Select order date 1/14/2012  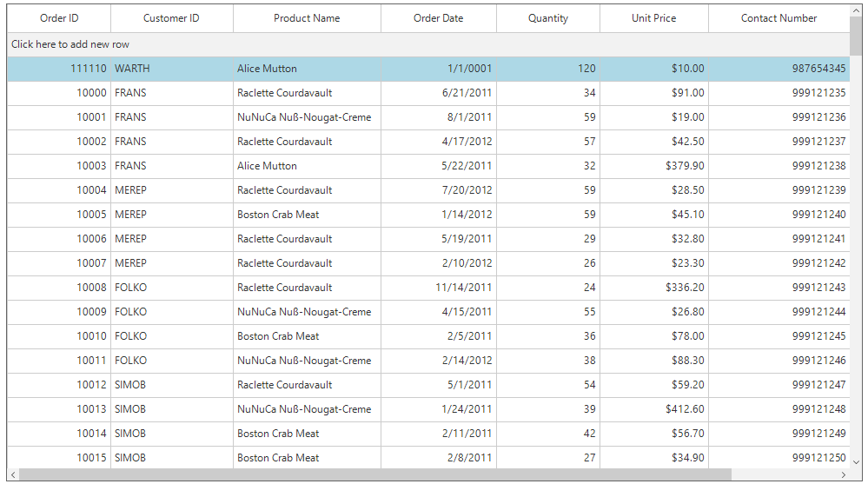pyautogui.click(x=439, y=215)
